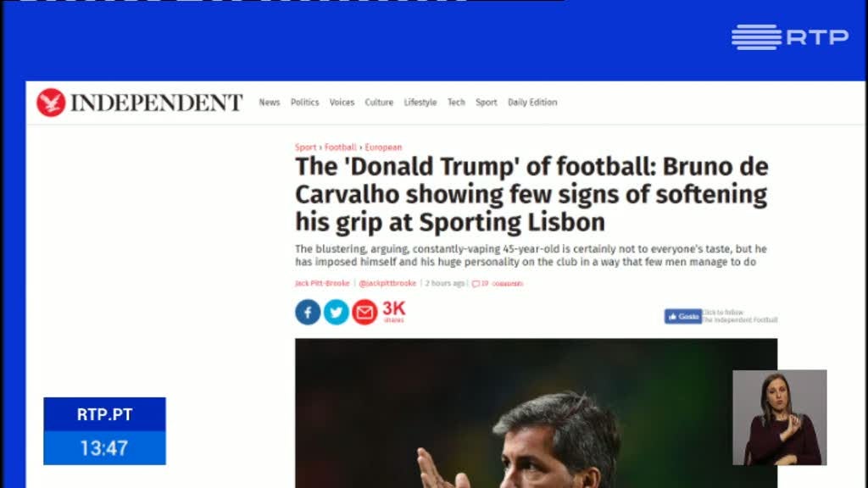
Task: Share the article on Twitter
Action: (x=336, y=312)
